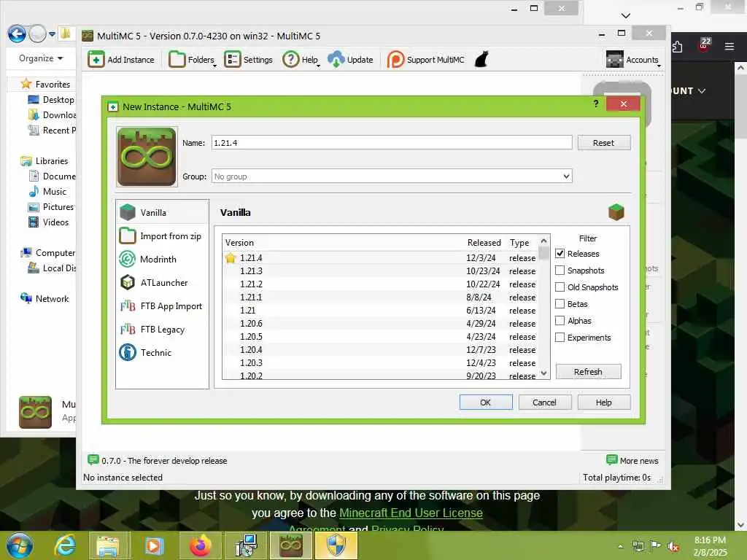Open Videos library in Explorer
This screenshot has height=560, width=747.
click(x=49, y=222)
